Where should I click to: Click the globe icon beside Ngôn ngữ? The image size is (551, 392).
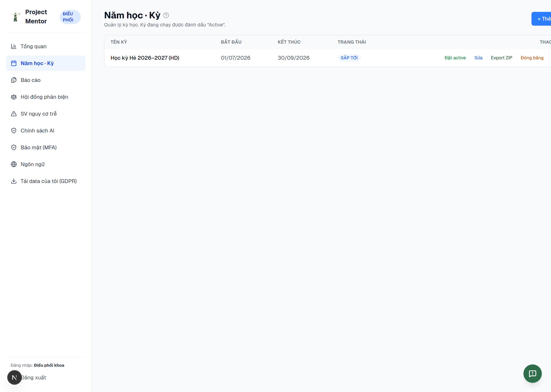tap(14, 164)
